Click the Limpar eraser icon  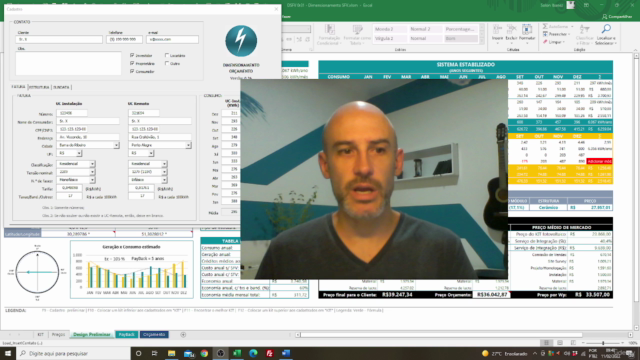[x=545, y=42]
